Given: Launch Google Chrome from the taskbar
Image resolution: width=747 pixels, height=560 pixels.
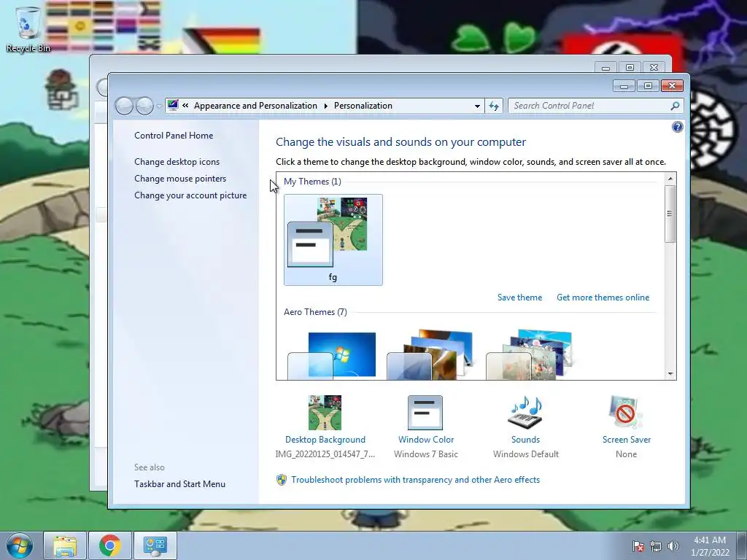Looking at the screenshot, I should point(109,545).
